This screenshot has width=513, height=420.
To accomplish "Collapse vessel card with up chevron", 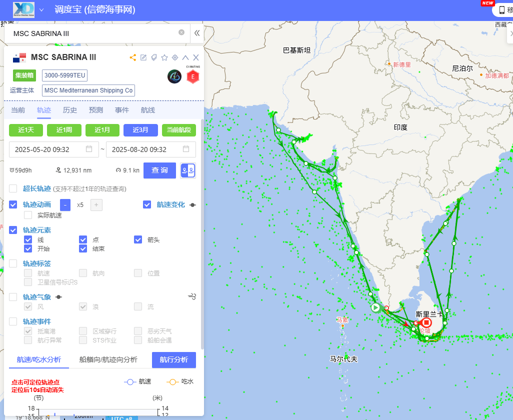I will click(185, 57).
